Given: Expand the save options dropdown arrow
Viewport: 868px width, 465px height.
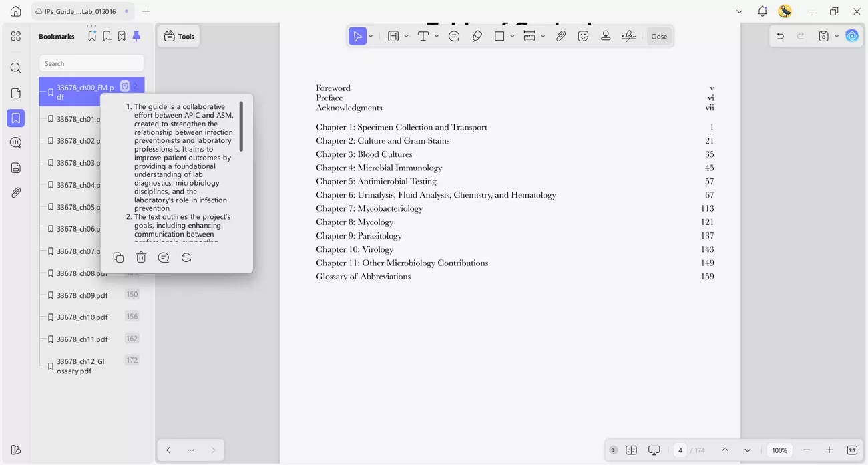Looking at the screenshot, I should coord(836,36).
